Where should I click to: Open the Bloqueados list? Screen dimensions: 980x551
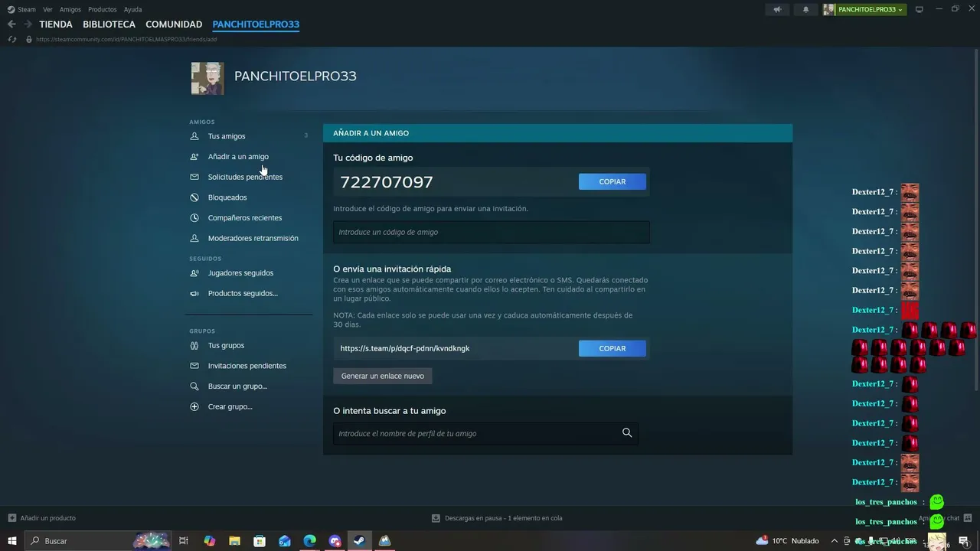click(227, 197)
